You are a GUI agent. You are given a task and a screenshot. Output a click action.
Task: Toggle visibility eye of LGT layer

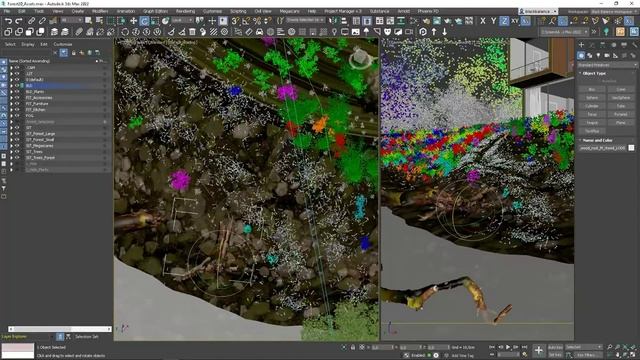[x=17, y=74]
